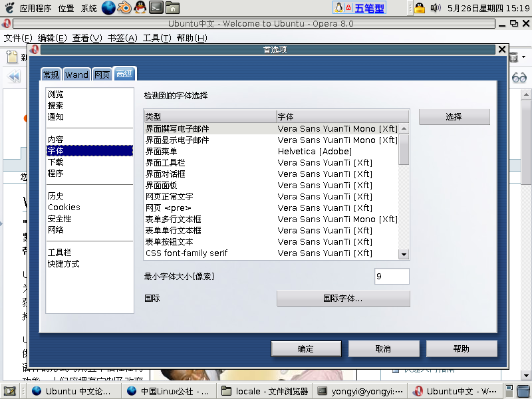Select 浏览 in the preferences list
The image size is (532, 399).
click(90, 94)
